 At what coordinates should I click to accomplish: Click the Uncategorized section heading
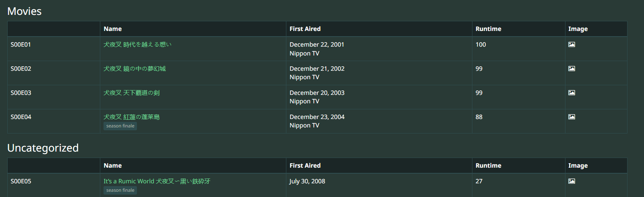pyautogui.click(x=43, y=148)
